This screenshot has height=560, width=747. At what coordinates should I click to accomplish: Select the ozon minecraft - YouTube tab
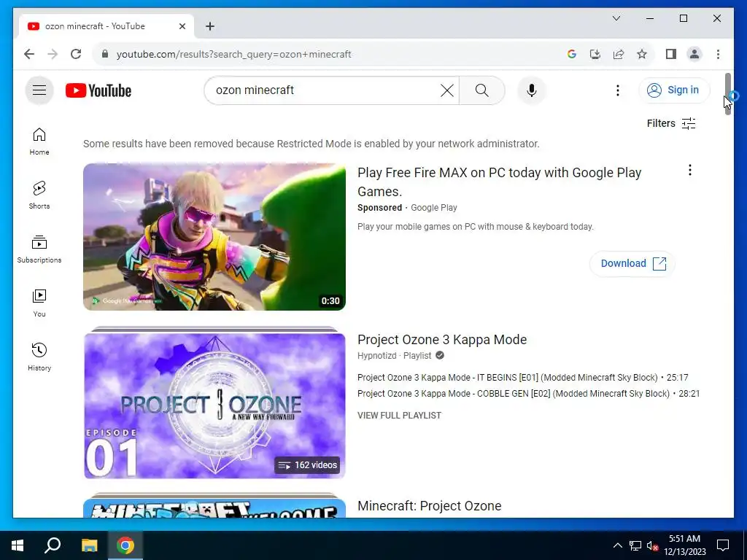pyautogui.click(x=106, y=26)
